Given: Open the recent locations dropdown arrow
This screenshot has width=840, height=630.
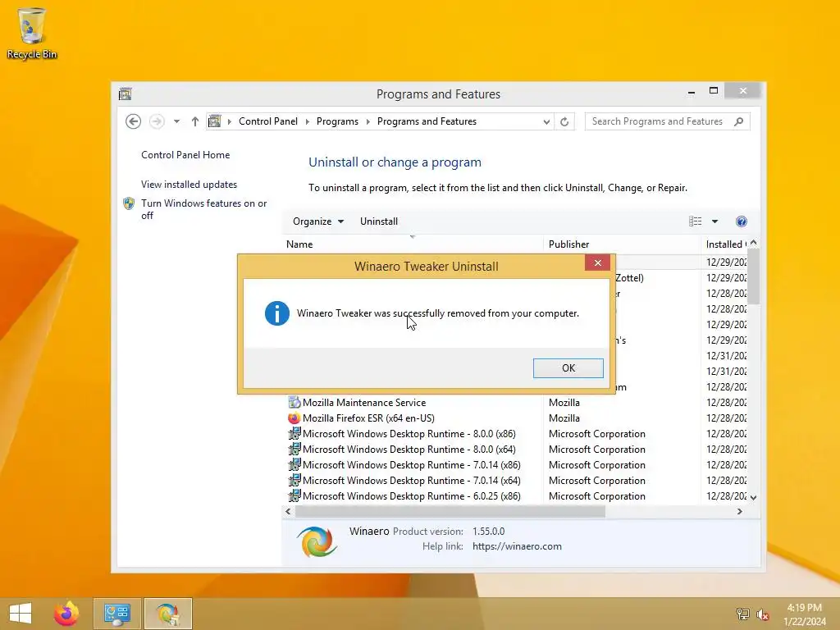Looking at the screenshot, I should (176, 121).
